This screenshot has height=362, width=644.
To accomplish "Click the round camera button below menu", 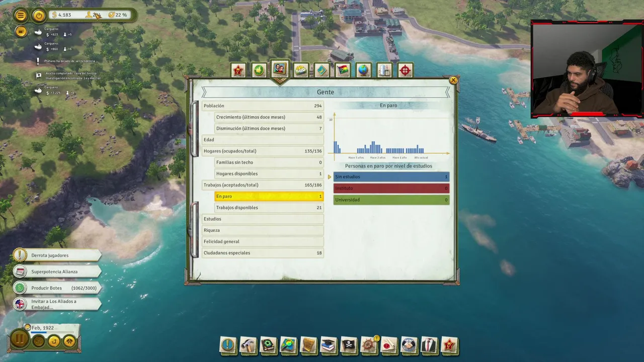I will (x=21, y=32).
